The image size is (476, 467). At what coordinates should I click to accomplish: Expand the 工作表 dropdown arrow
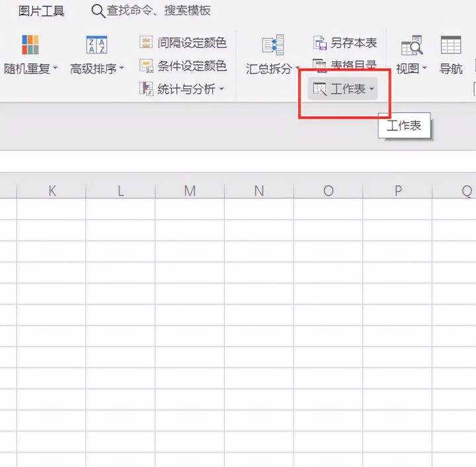[x=372, y=89]
